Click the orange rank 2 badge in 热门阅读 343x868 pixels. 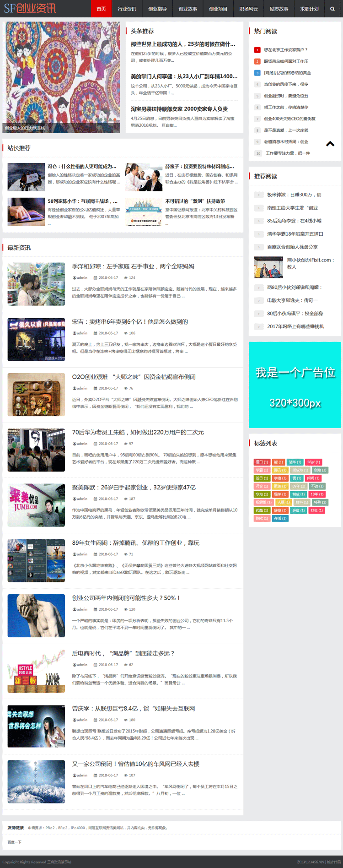click(257, 61)
